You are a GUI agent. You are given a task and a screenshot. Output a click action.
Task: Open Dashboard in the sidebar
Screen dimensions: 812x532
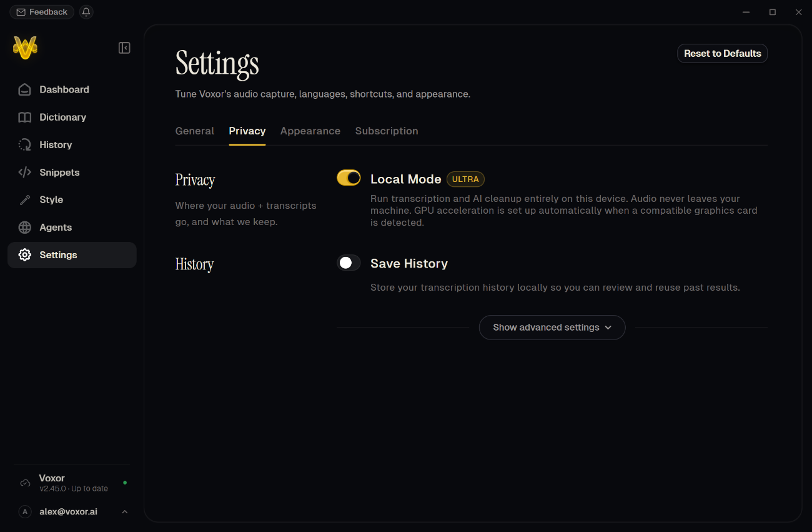pos(72,89)
